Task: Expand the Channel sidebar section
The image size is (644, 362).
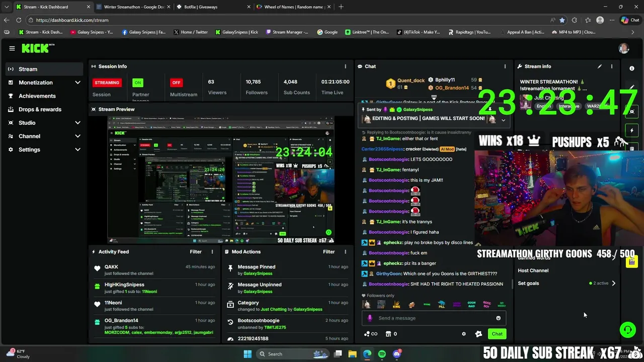Action: click(x=77, y=136)
